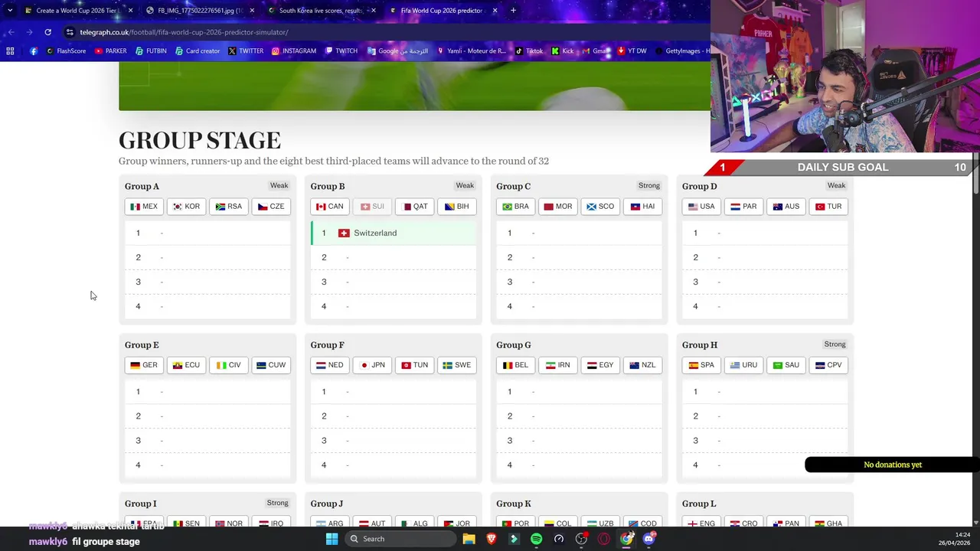
Task: Select USA in Group D
Action: 701,207
